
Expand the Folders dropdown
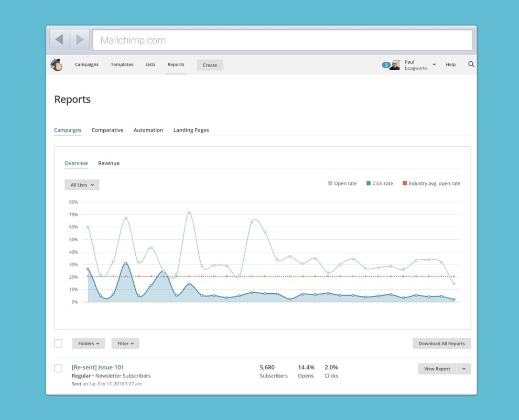pyautogui.click(x=89, y=344)
